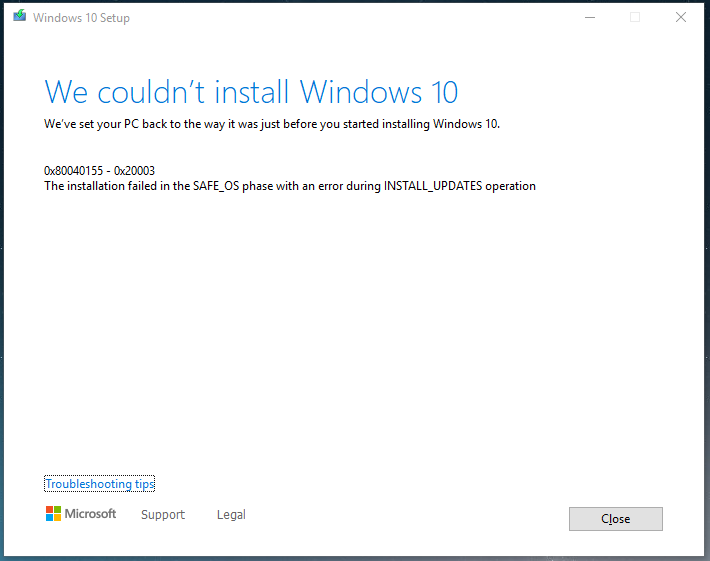Open the Troubleshooting tips link
The width and height of the screenshot is (710, 561).
coord(100,484)
